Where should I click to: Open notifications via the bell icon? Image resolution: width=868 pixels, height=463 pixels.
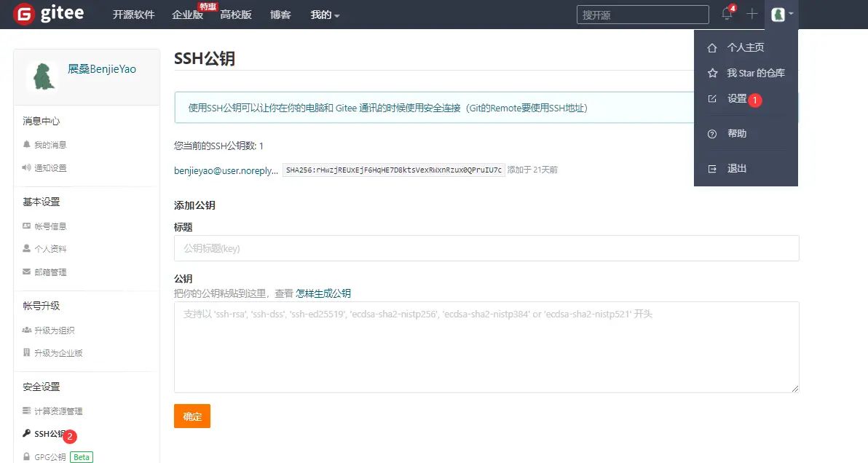click(x=726, y=13)
